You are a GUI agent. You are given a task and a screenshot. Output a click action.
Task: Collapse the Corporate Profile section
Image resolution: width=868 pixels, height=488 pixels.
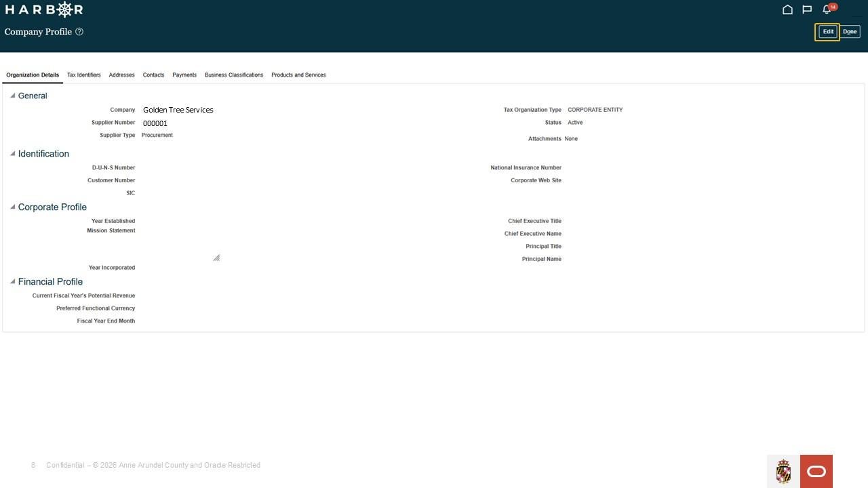tap(12, 207)
